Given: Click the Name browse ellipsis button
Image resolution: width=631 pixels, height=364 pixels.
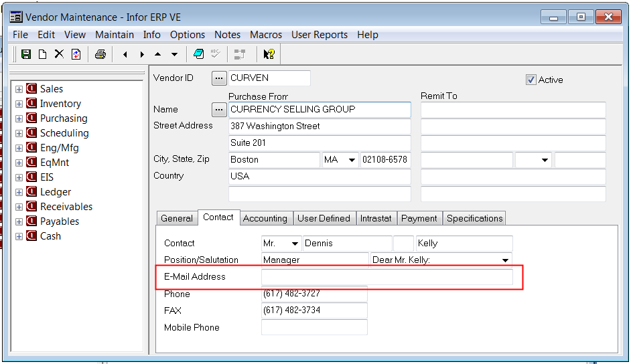Looking at the screenshot, I should [x=219, y=109].
